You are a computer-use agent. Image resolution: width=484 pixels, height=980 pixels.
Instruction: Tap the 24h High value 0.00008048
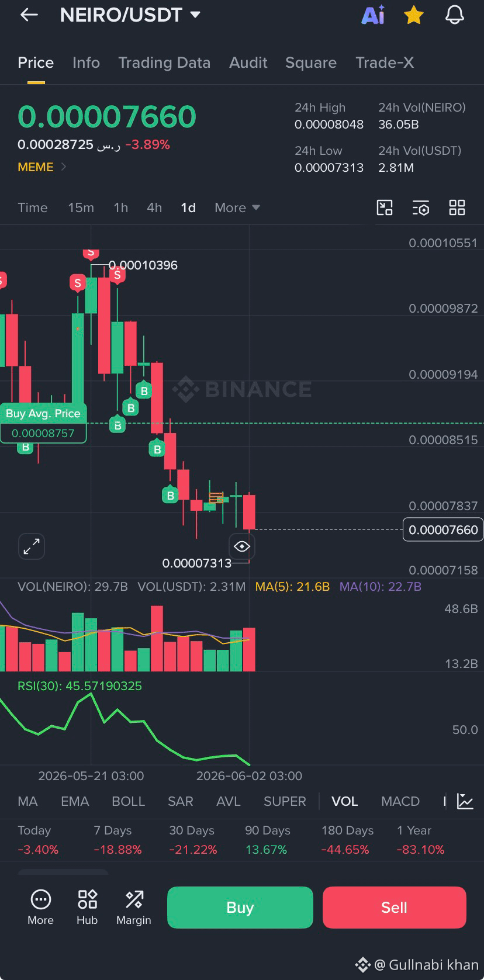tap(329, 124)
